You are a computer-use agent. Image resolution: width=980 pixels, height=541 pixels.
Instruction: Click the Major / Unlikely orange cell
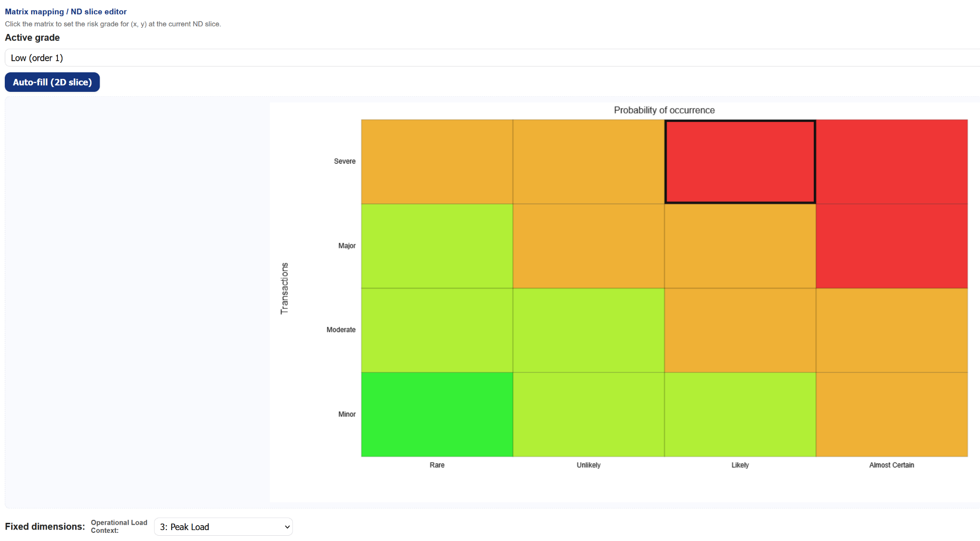[x=589, y=246]
